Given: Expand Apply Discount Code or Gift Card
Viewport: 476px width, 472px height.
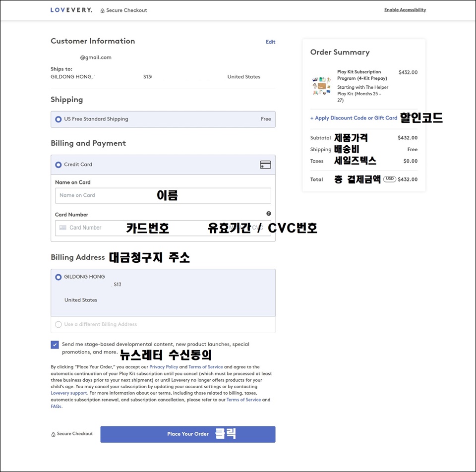Looking at the screenshot, I should 354,118.
